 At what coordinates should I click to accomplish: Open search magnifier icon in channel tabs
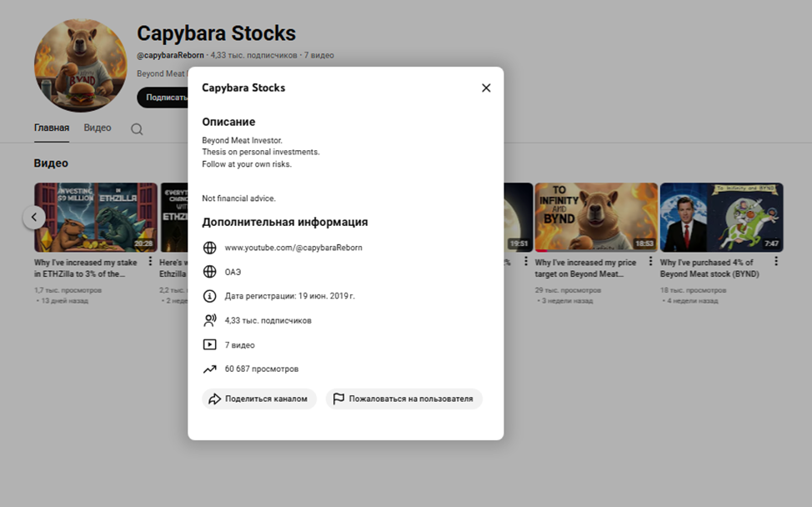click(x=137, y=129)
